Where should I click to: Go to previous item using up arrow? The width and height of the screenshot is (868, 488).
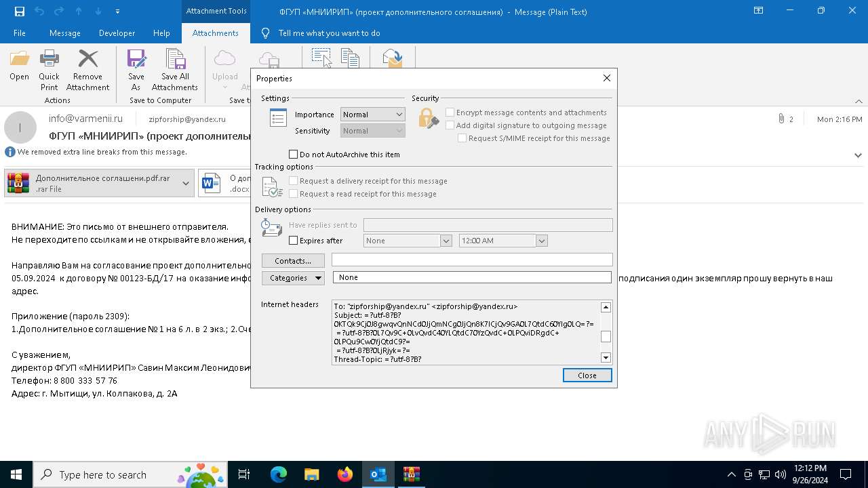coord(79,12)
